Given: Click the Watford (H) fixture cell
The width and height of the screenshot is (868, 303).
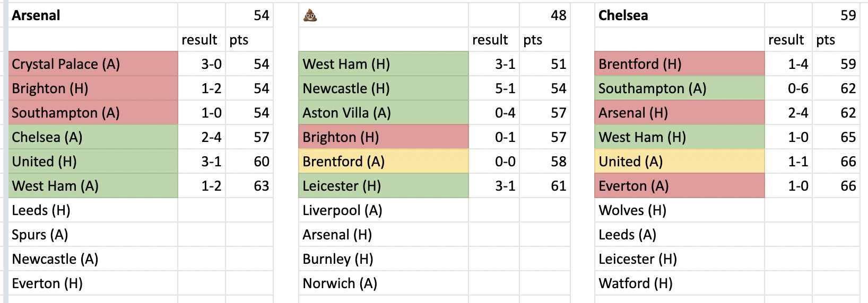Looking at the screenshot, I should pyautogui.click(x=679, y=283).
